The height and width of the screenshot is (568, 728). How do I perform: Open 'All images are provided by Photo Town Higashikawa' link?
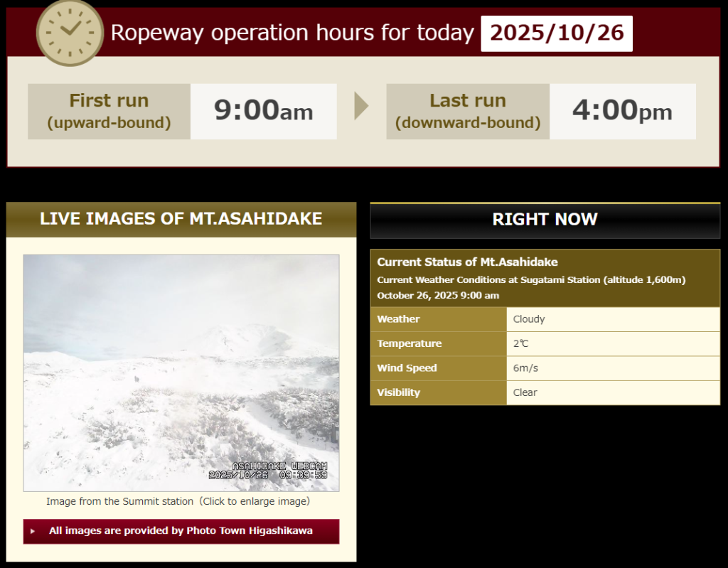click(x=181, y=531)
